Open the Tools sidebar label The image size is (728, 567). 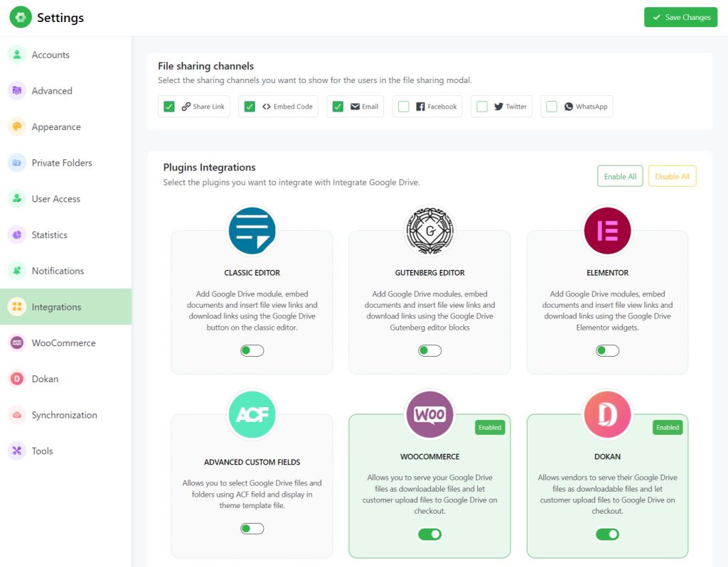pyautogui.click(x=42, y=451)
